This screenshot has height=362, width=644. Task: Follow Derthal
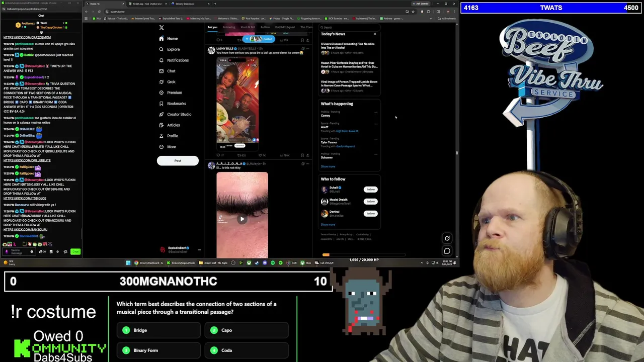(x=370, y=214)
